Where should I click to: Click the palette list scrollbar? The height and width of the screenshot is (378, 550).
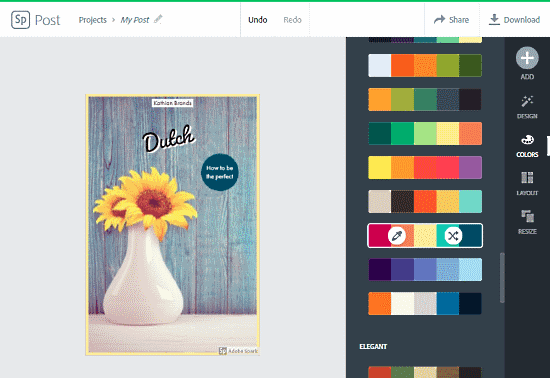click(x=502, y=277)
